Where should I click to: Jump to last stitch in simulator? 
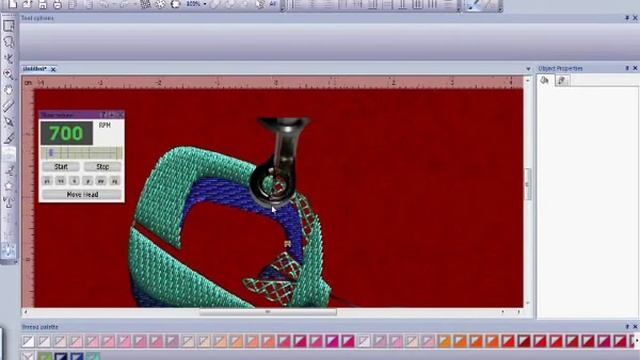tap(115, 181)
